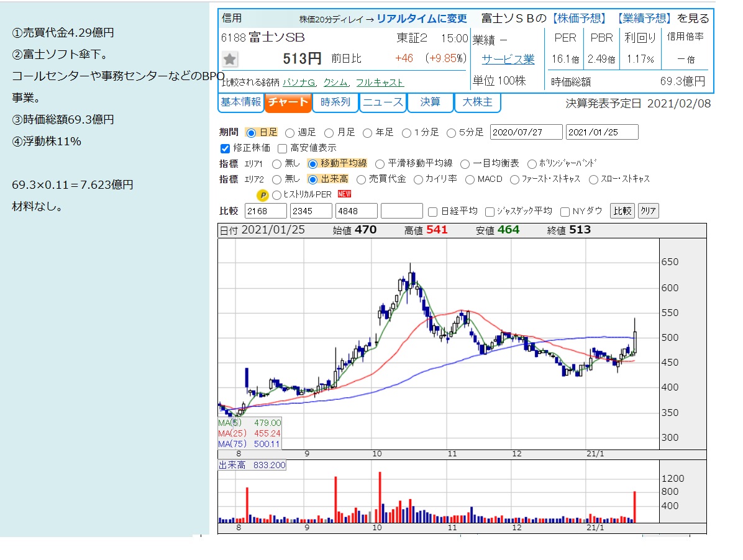
Task: Select the 月足 monthly period radio
Action: click(329, 133)
